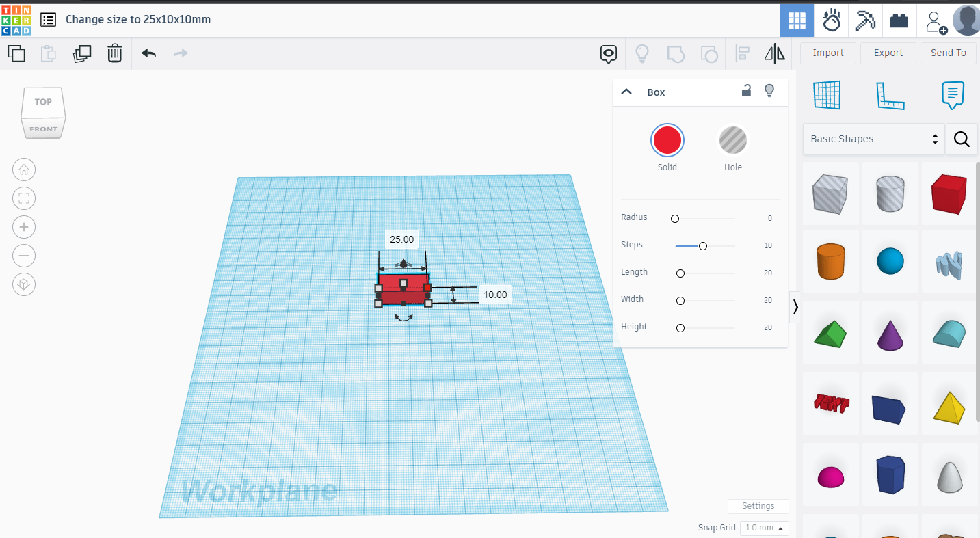This screenshot has height=538, width=980.
Task: Click the Mirror tool icon
Action: [775, 54]
